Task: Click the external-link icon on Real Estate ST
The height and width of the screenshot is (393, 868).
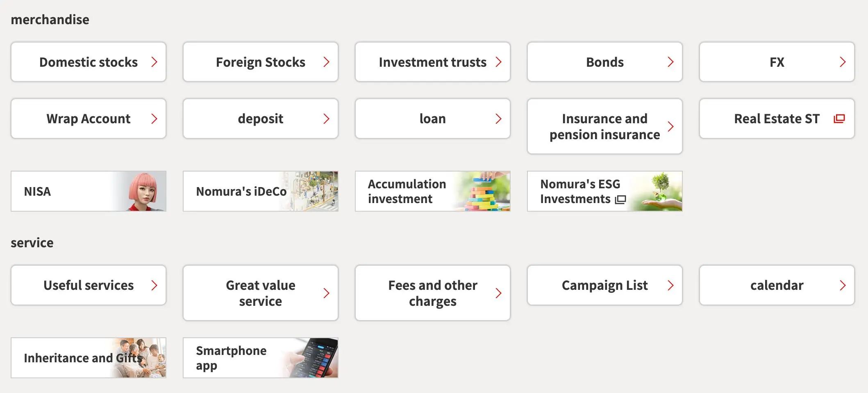Action: [839, 119]
